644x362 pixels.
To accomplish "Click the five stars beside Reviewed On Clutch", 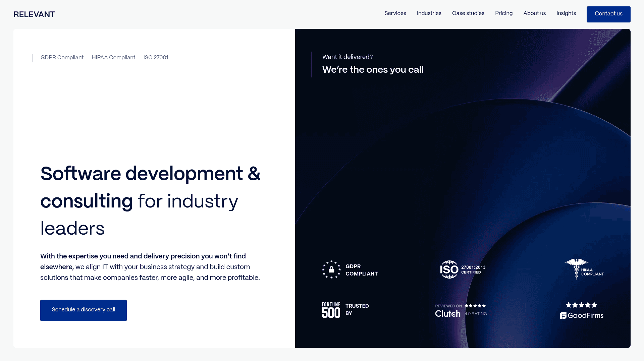I will pyautogui.click(x=476, y=306).
